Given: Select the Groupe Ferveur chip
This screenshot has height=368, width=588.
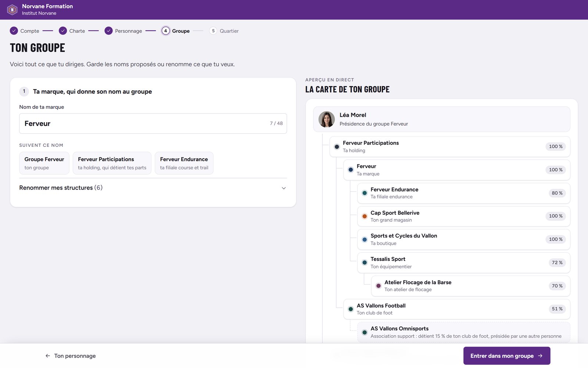Looking at the screenshot, I should [x=44, y=163].
